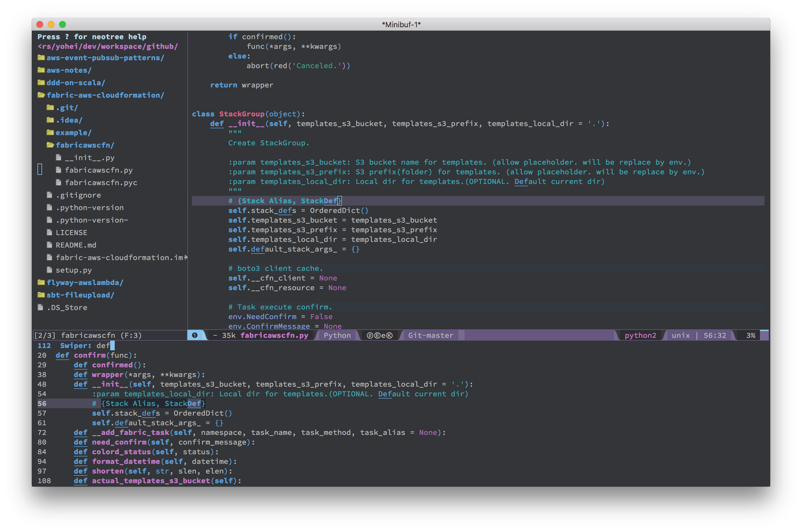Viewport: 802px width, 532px height.
Task: Click the .python-version file icon
Action: point(49,208)
